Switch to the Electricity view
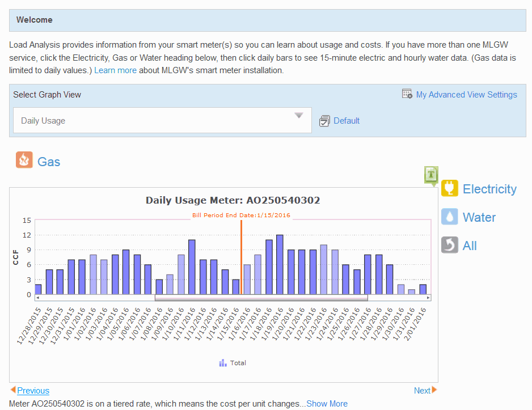Image resolution: width=532 pixels, height=410 pixels. point(489,189)
